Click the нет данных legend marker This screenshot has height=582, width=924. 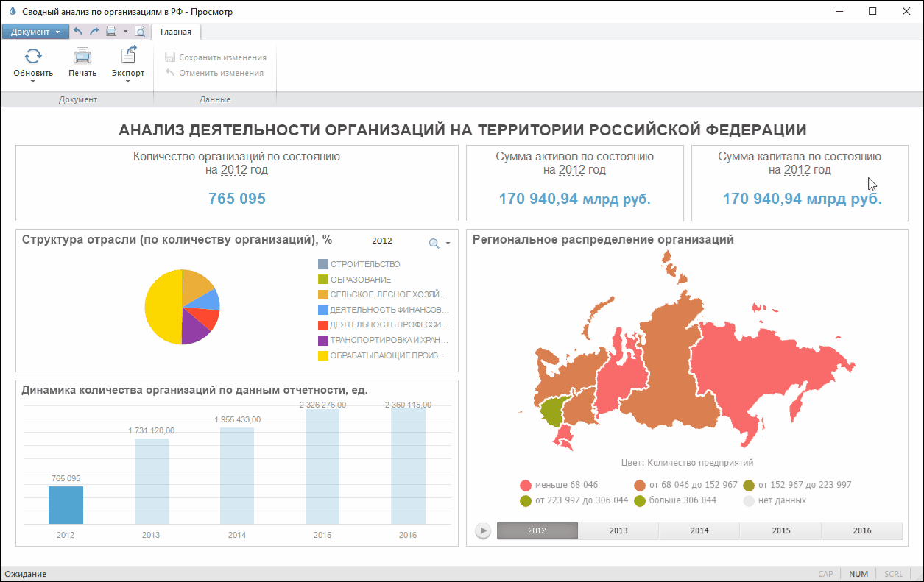point(749,501)
